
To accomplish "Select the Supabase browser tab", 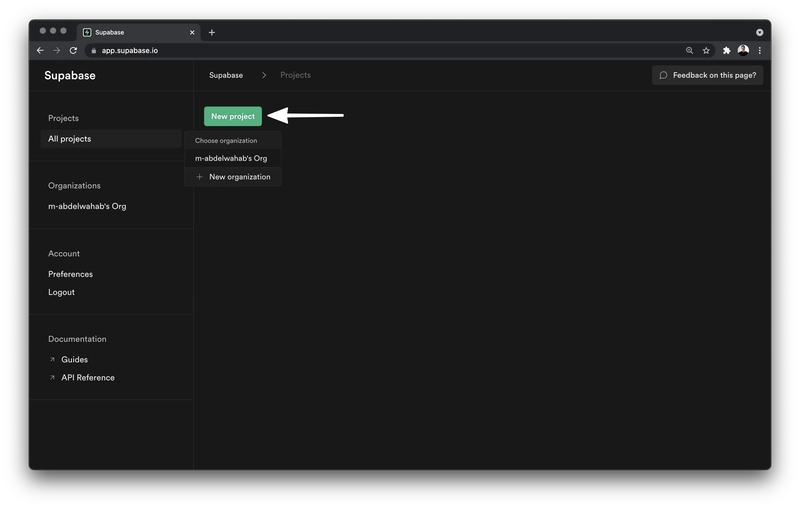I will 139,33.
